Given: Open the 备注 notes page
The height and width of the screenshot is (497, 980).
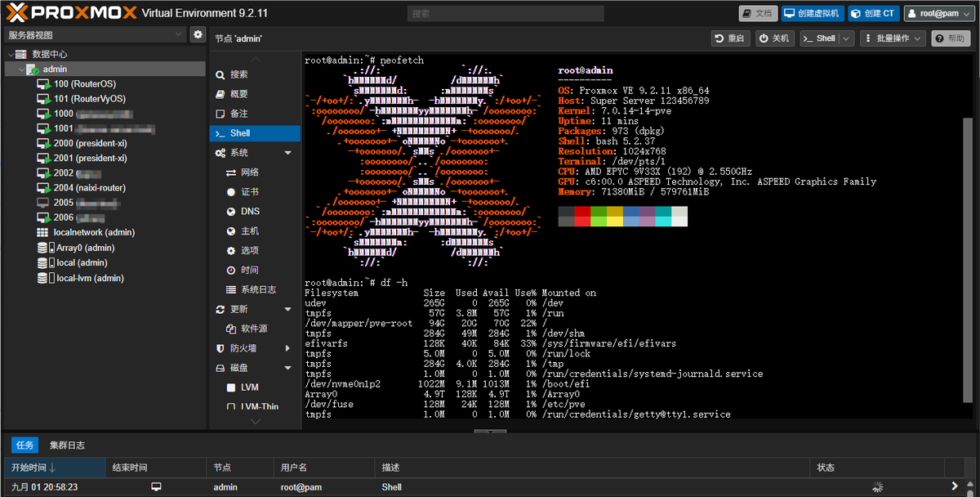Looking at the screenshot, I should pyautogui.click(x=254, y=114).
